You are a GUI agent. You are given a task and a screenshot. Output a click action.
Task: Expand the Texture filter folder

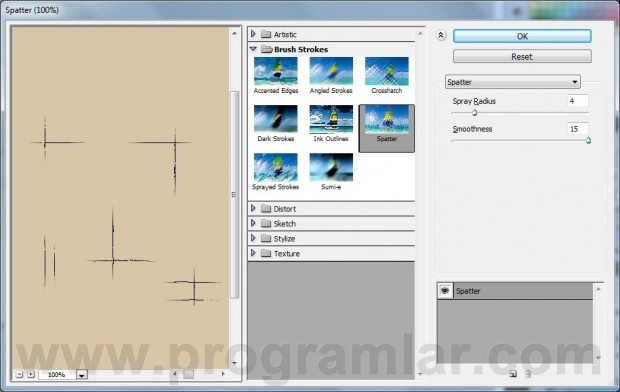pos(253,253)
